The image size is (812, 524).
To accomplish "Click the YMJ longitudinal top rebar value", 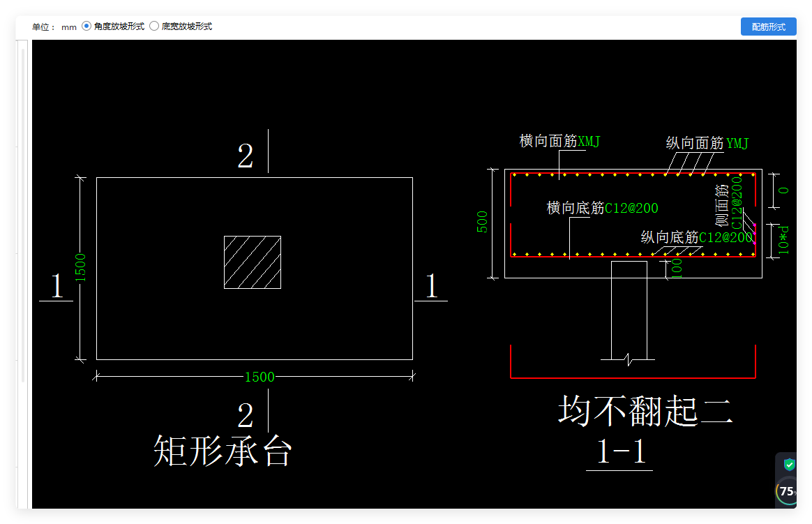I will click(737, 143).
